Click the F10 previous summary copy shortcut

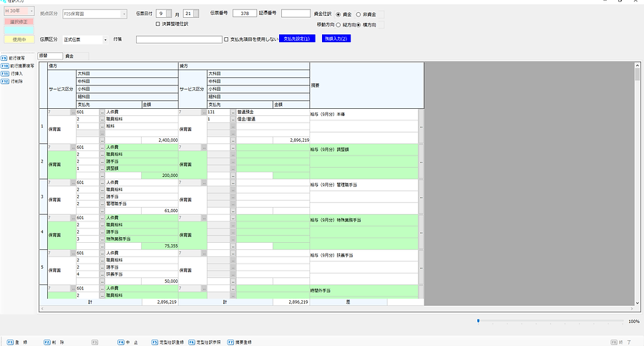tap(18, 66)
